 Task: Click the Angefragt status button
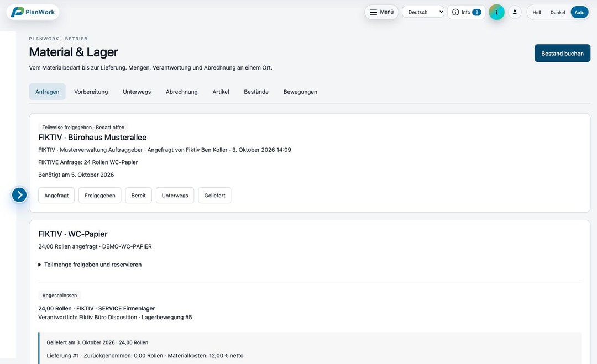56,196
